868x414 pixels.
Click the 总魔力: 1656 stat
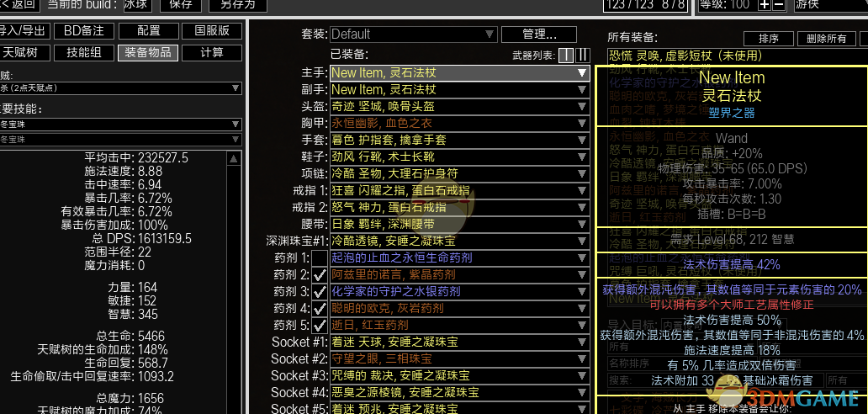[x=130, y=399]
